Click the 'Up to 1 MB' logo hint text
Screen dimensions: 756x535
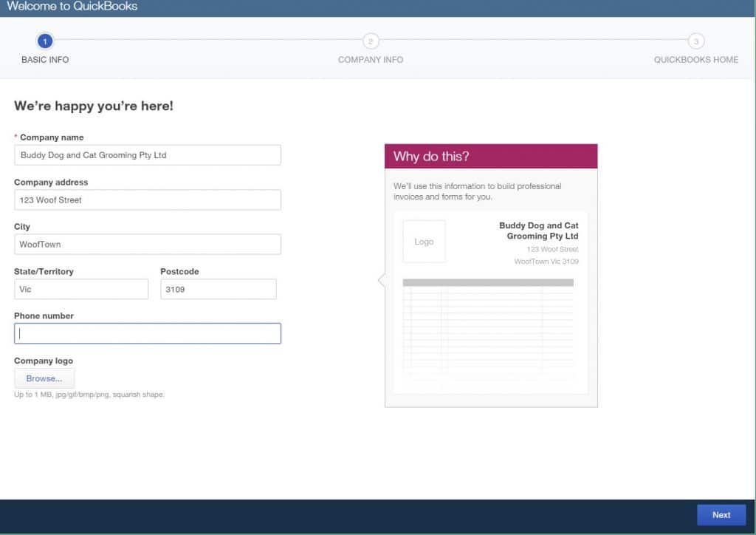[x=89, y=395]
